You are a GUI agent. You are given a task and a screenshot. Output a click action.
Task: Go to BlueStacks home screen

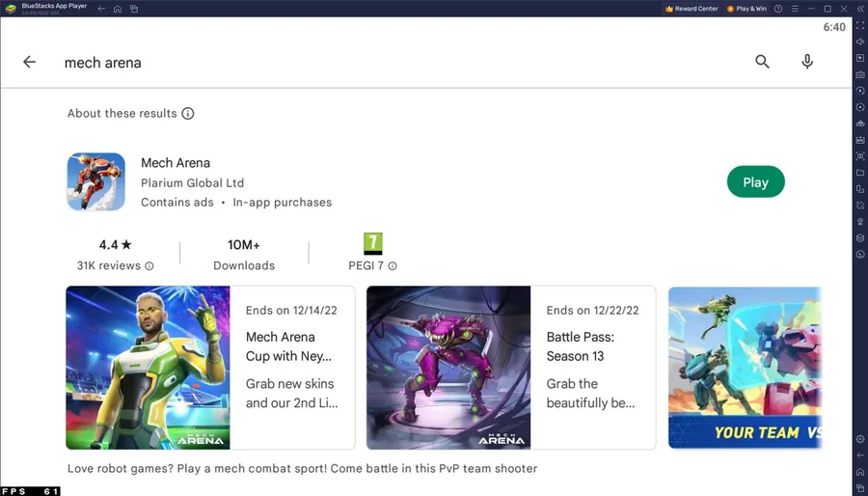pos(118,9)
